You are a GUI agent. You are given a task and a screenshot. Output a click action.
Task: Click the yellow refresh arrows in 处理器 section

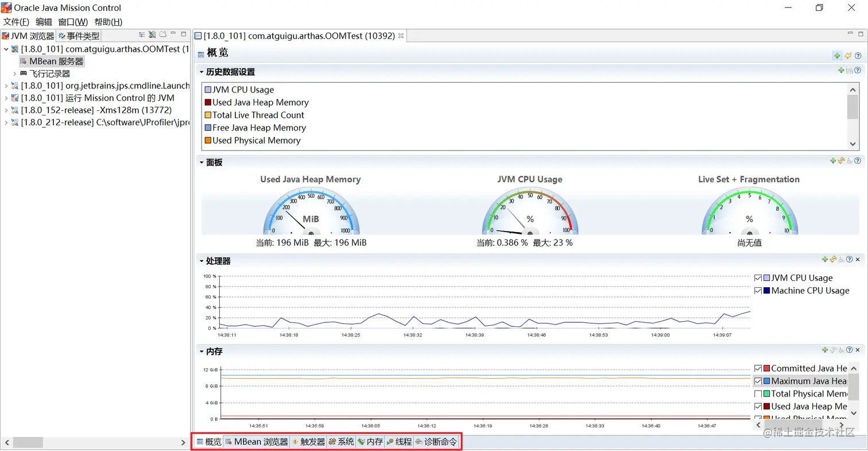pos(833,259)
